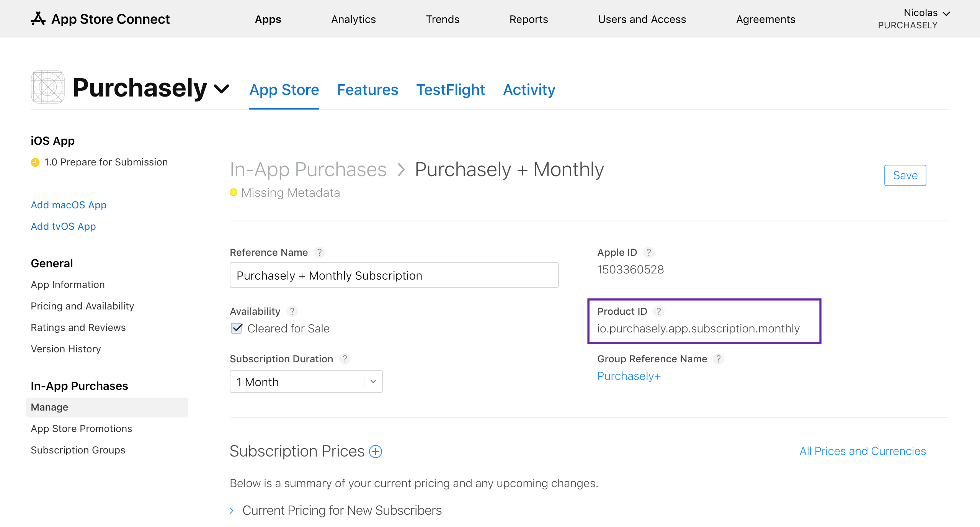Screen dimensions: 980x527
Task: Open the Reports menu
Action: pos(529,19)
